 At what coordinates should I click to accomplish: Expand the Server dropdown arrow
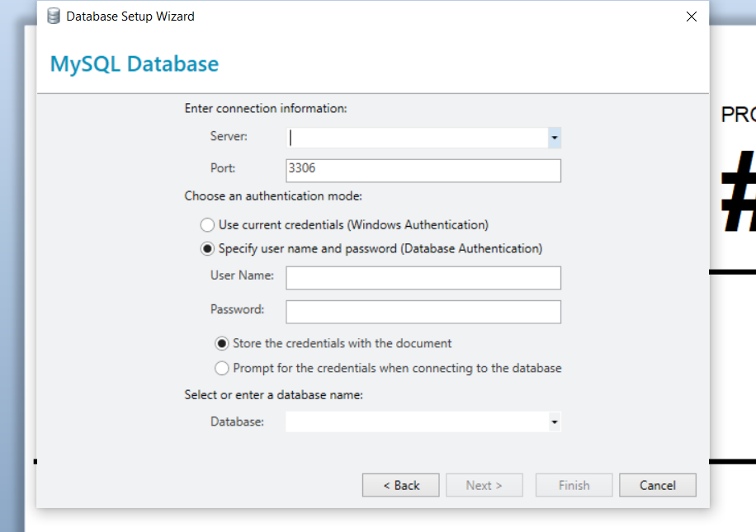[555, 138]
